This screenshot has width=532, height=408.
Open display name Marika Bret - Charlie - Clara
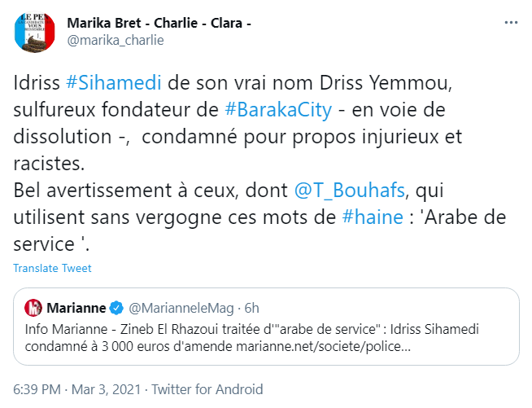tap(159, 22)
